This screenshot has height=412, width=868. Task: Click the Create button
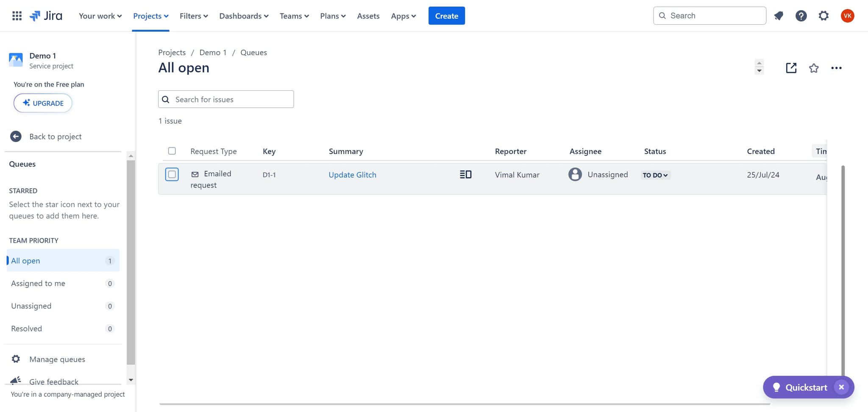coord(446,16)
